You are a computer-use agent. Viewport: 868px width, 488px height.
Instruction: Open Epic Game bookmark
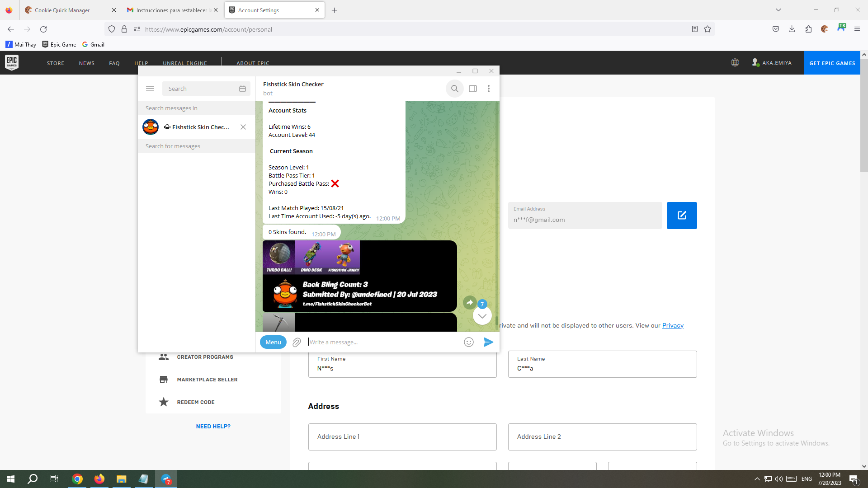59,44
